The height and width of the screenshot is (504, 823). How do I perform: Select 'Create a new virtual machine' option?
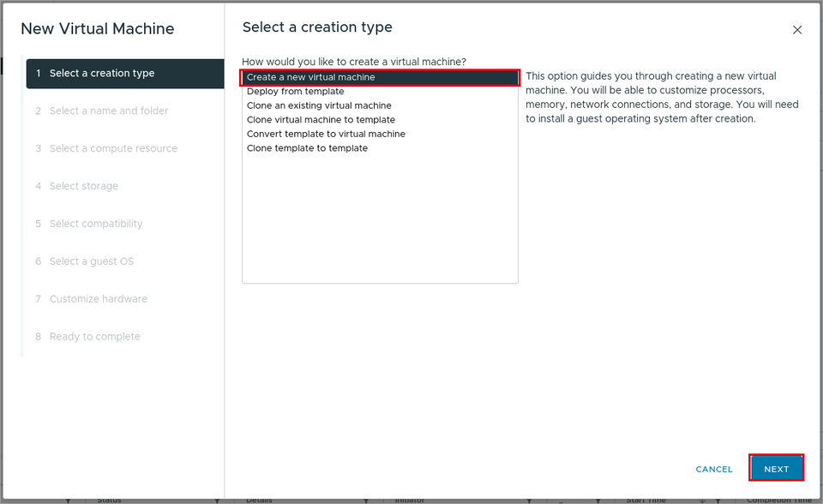click(380, 77)
